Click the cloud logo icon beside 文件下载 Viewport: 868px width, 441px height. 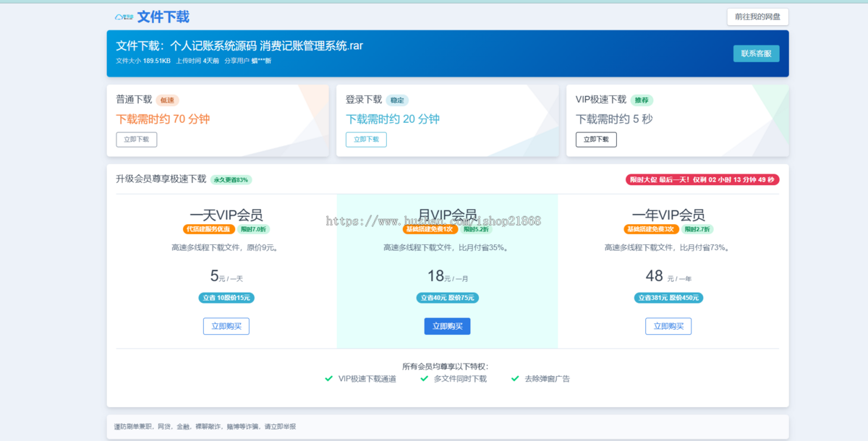pyautogui.click(x=124, y=17)
